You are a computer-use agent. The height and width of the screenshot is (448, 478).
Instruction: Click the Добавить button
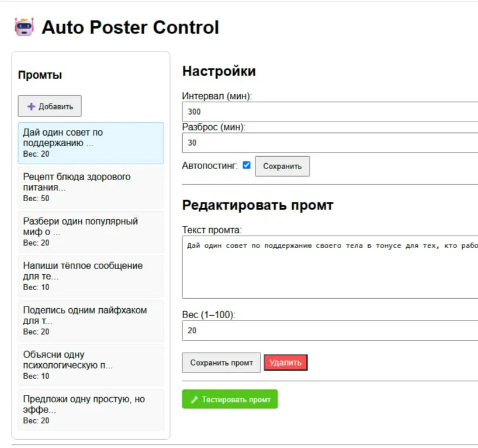click(x=50, y=106)
